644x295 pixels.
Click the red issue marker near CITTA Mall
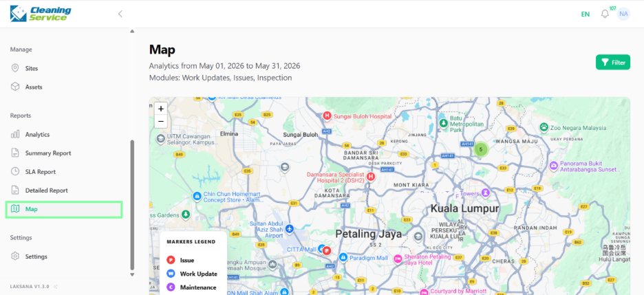point(327,250)
